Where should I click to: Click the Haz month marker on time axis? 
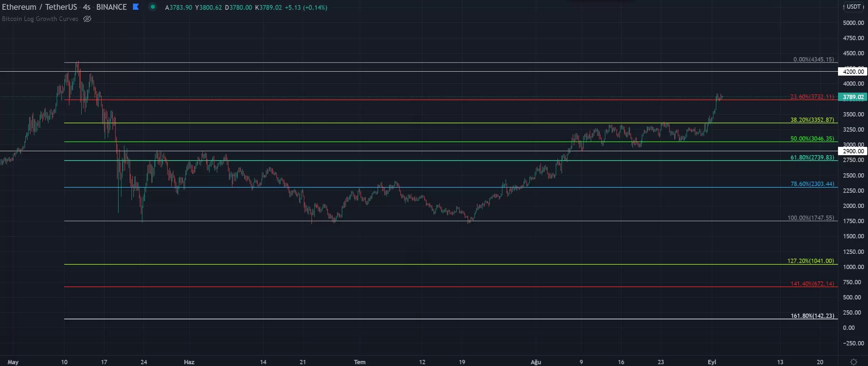pyautogui.click(x=189, y=362)
